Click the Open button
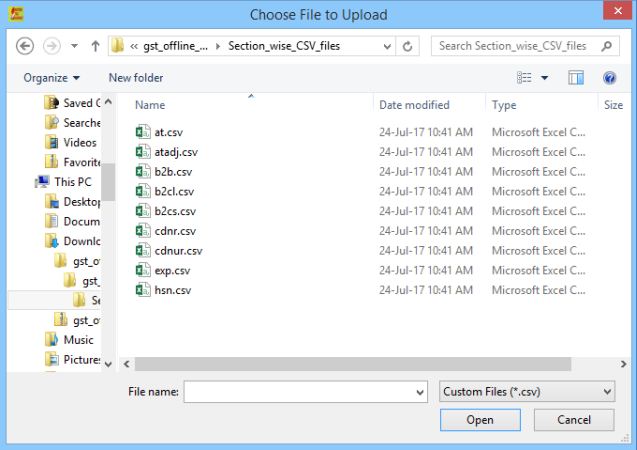The width and height of the screenshot is (637, 450). (480, 420)
